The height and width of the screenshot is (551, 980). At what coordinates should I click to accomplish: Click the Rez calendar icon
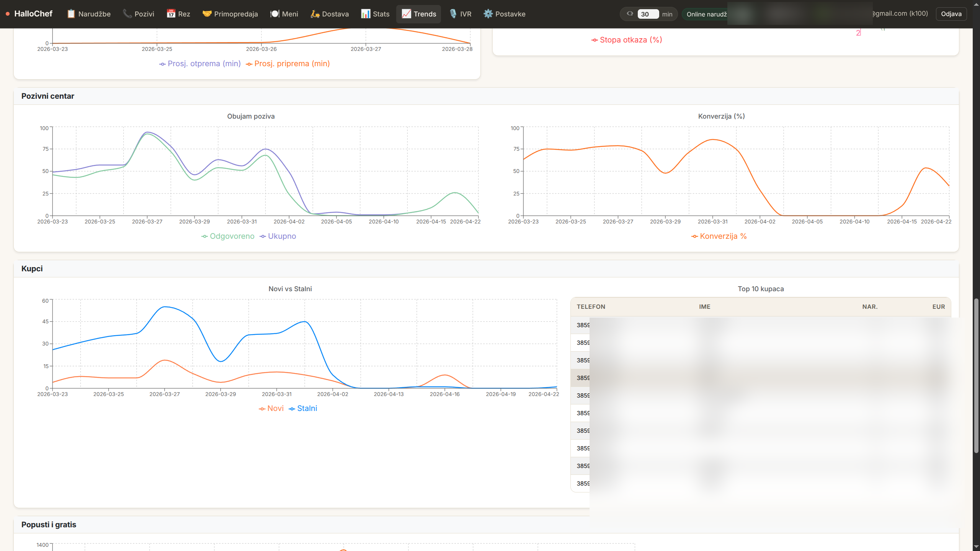click(x=171, y=14)
